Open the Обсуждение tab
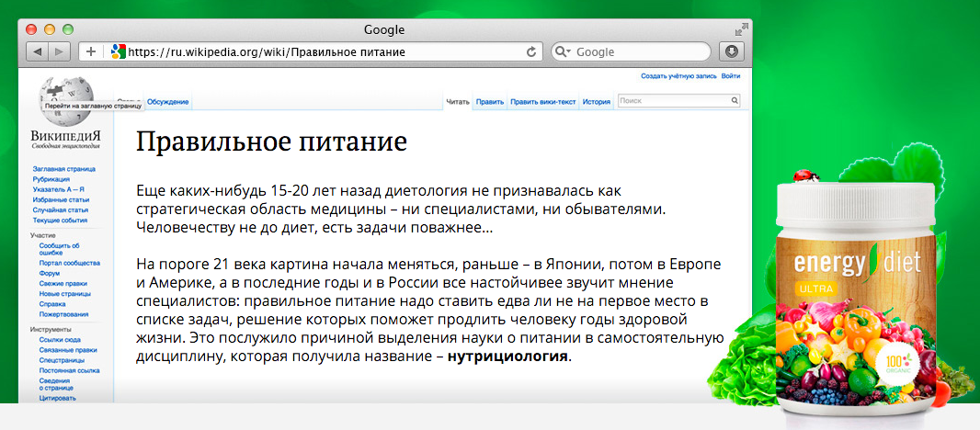The image size is (980, 430). 168,102
